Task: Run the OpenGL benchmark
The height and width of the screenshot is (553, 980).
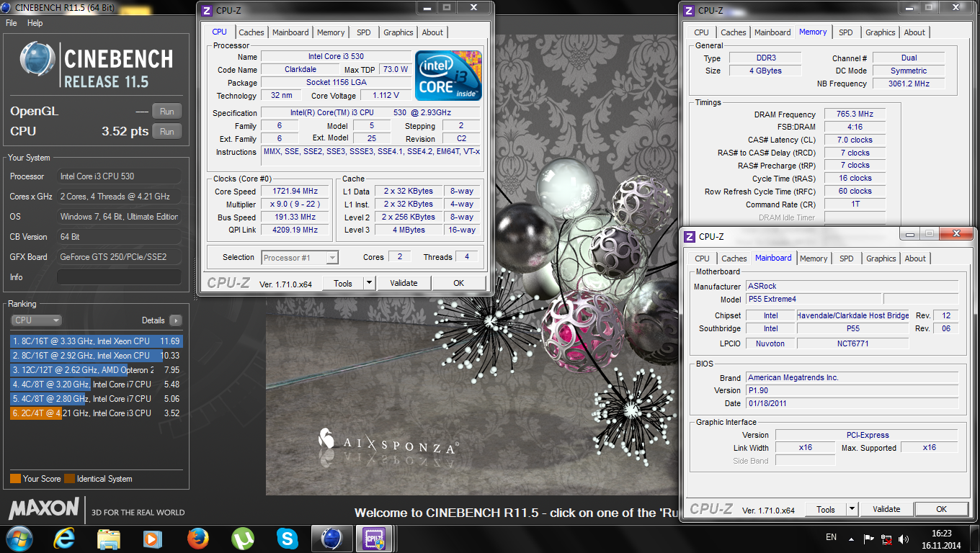Action: [167, 112]
